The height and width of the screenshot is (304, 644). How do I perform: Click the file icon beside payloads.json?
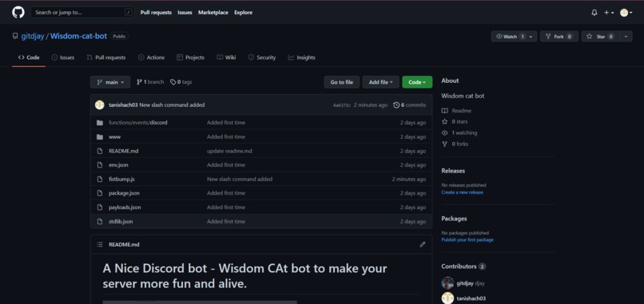click(x=99, y=207)
